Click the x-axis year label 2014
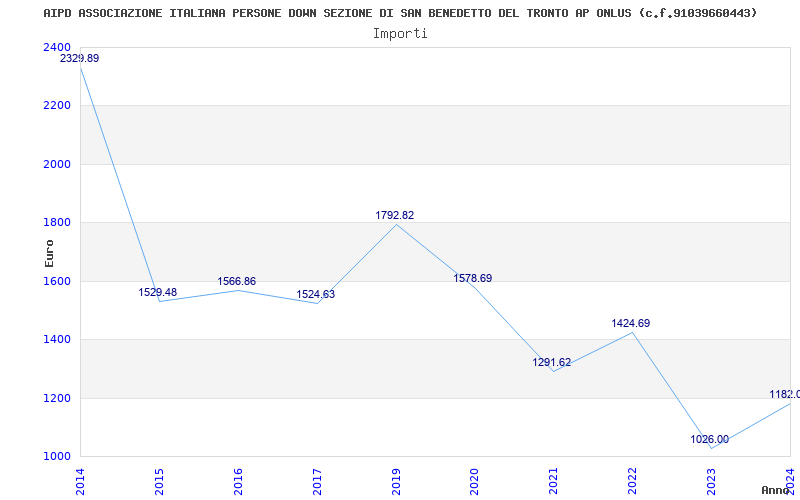The image size is (800, 500). pos(80,482)
